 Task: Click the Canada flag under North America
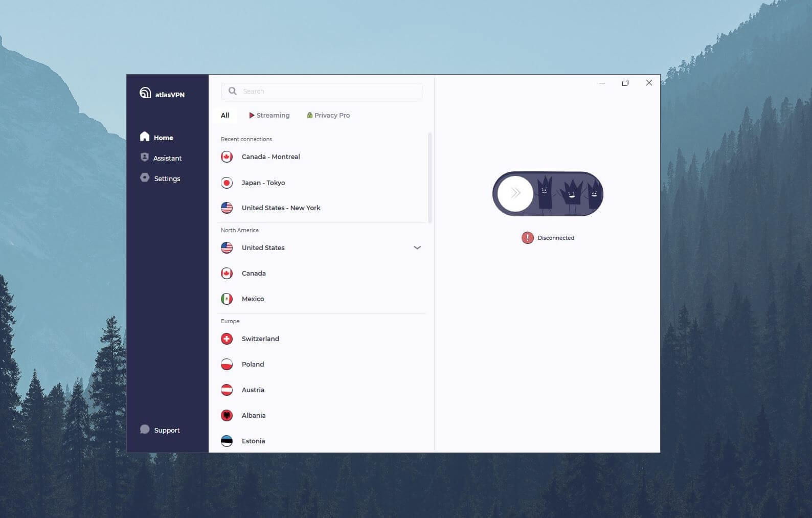pyautogui.click(x=227, y=273)
